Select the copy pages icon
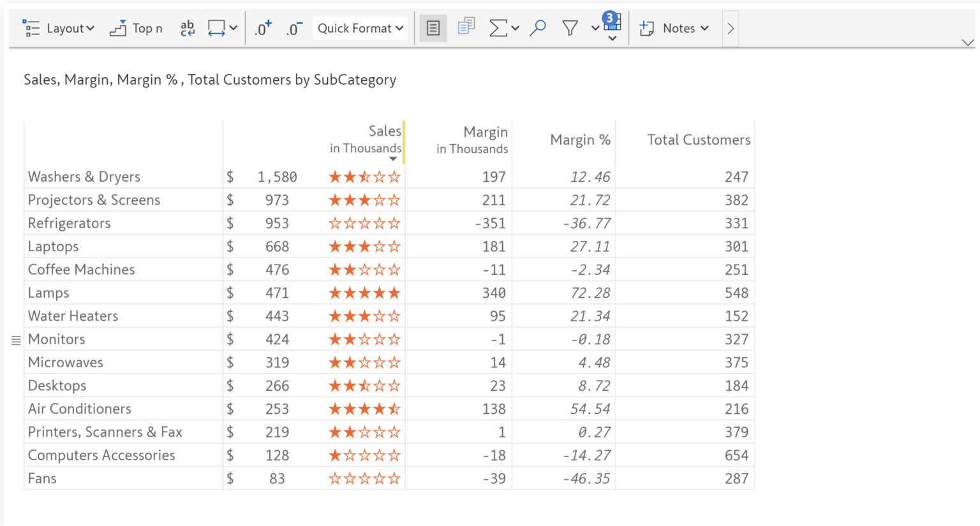The height and width of the screenshot is (526, 980). coord(466,27)
